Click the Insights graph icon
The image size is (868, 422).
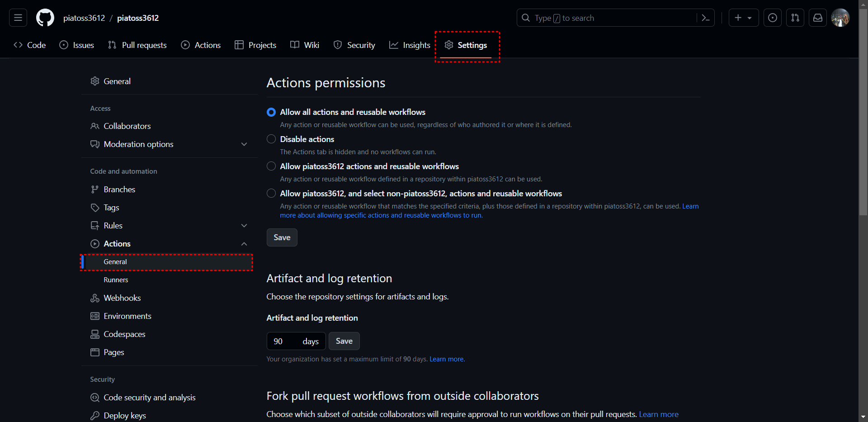click(x=394, y=45)
